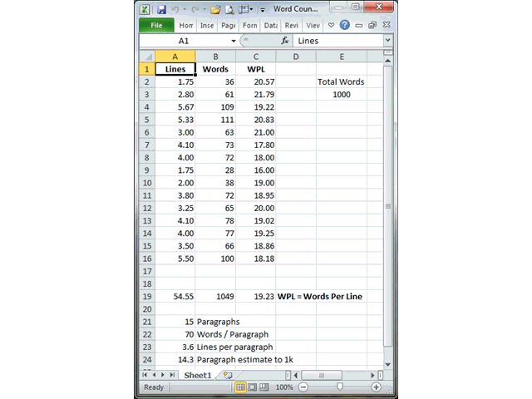Open the Customize Quick Access Toolbar dropdown
The image size is (532, 399).
[263, 9]
